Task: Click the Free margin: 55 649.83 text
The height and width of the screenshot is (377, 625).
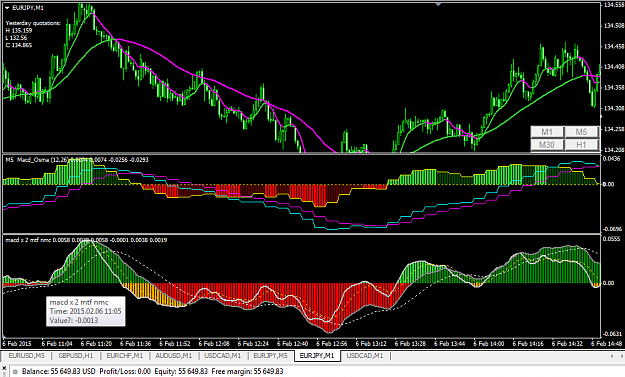Action: (248, 371)
